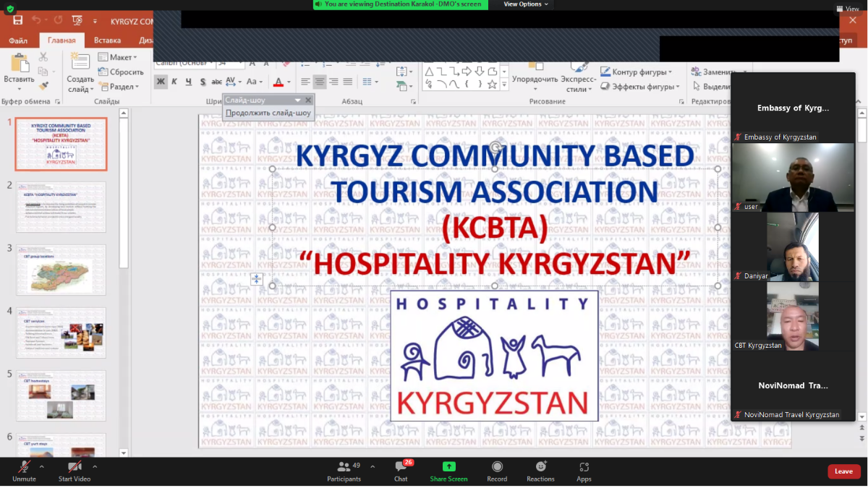This screenshot has width=868, height=488.
Task: Align text right
Action: [x=333, y=82]
